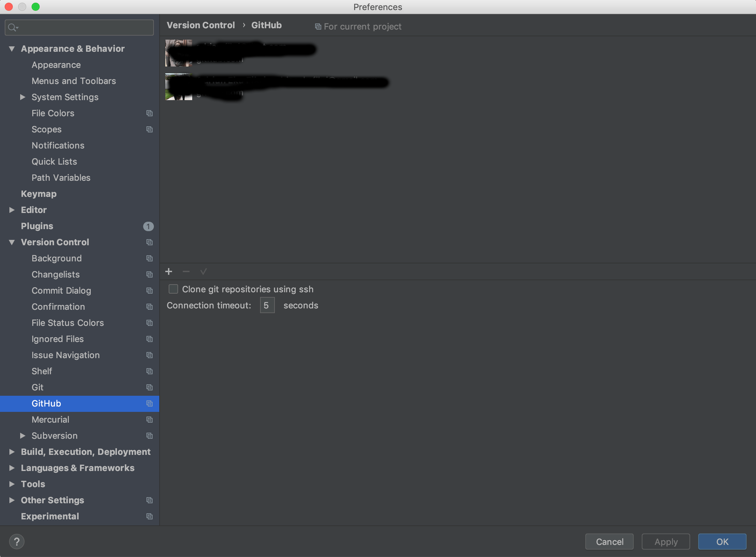Viewport: 756px width, 557px height.
Task: Select the first GitHub account avatar
Action: coord(179,53)
